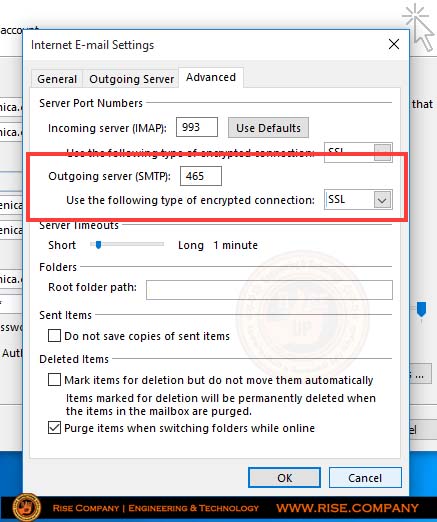
Task: Open the outgoing SMTP encryption dropdown arrow
Action: [382, 200]
